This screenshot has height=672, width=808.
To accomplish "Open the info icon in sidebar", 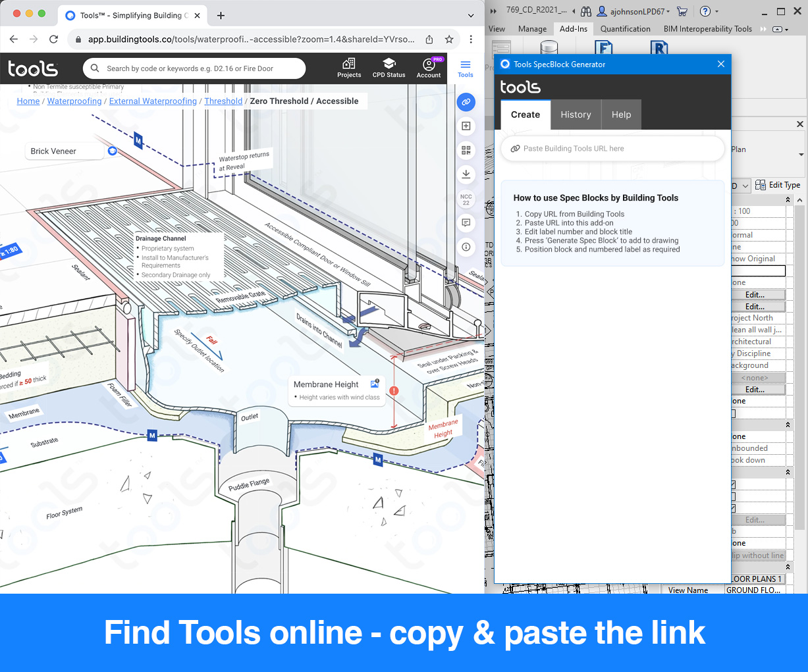I will click(466, 247).
